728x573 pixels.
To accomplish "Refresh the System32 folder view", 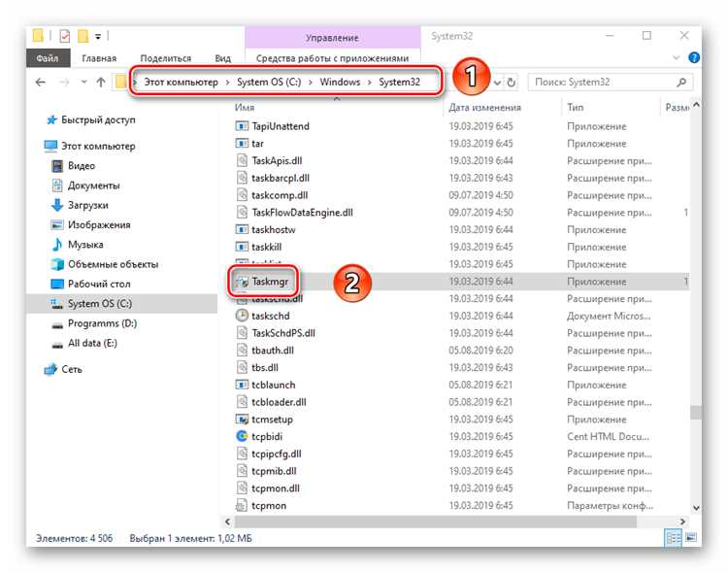I will click(512, 83).
